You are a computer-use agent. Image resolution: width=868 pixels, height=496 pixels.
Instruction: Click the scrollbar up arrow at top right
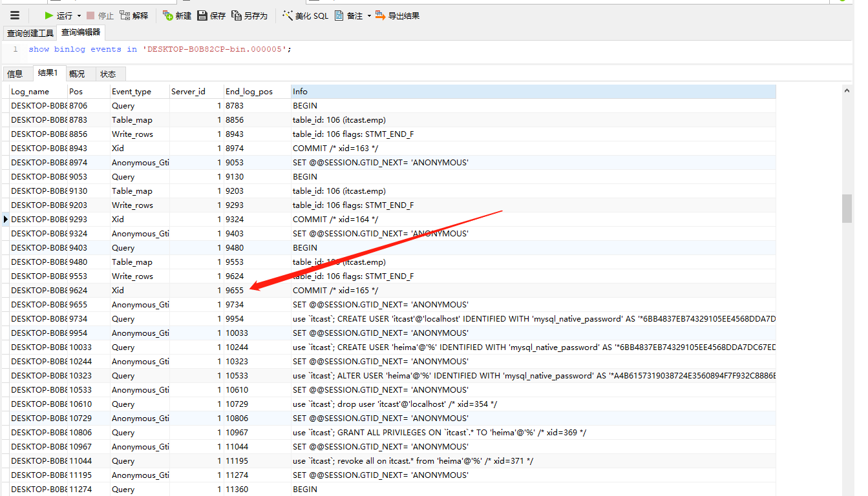[x=847, y=91]
